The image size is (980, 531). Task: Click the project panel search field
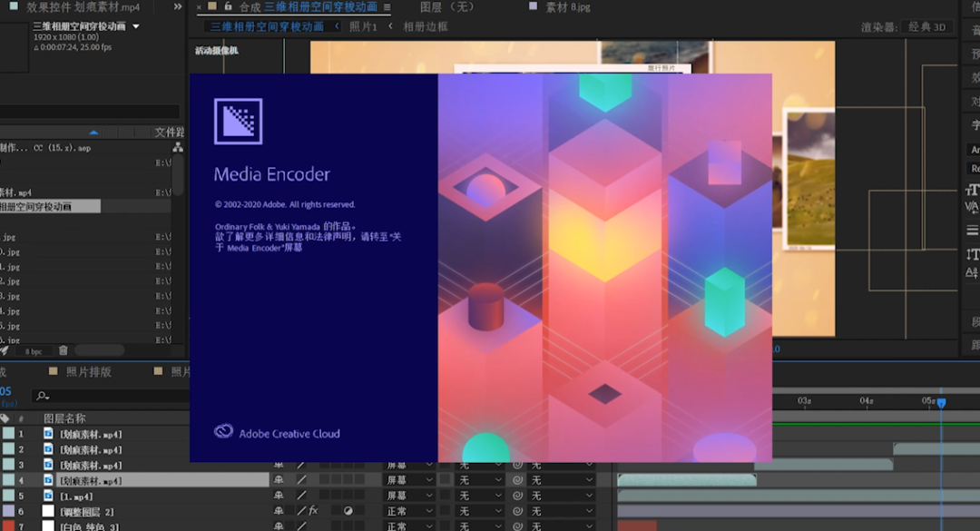[89, 112]
